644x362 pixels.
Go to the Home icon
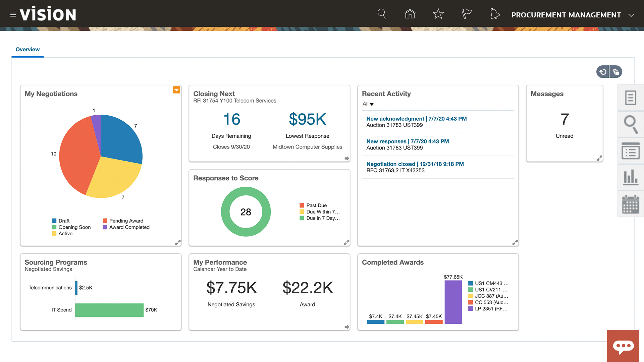click(410, 14)
